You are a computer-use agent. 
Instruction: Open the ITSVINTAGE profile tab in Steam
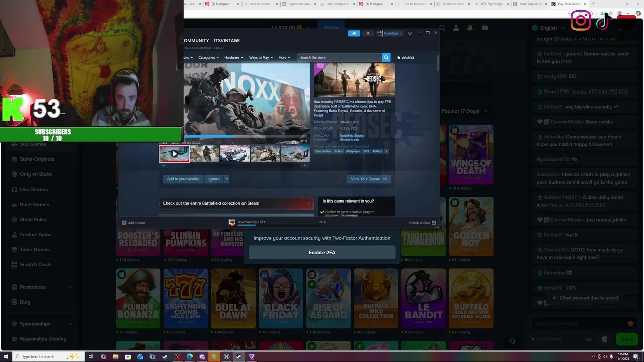(227, 40)
